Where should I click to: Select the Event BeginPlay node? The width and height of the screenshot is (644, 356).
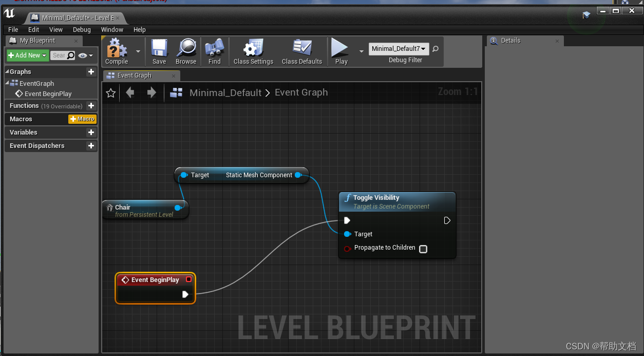click(x=156, y=288)
